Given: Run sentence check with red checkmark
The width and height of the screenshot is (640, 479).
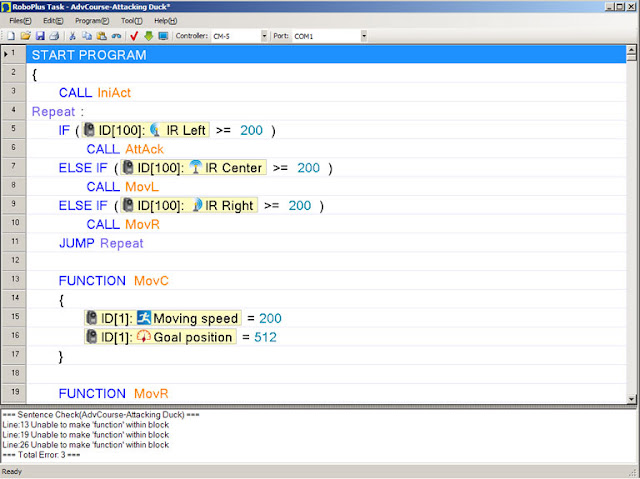Looking at the screenshot, I should [134, 36].
